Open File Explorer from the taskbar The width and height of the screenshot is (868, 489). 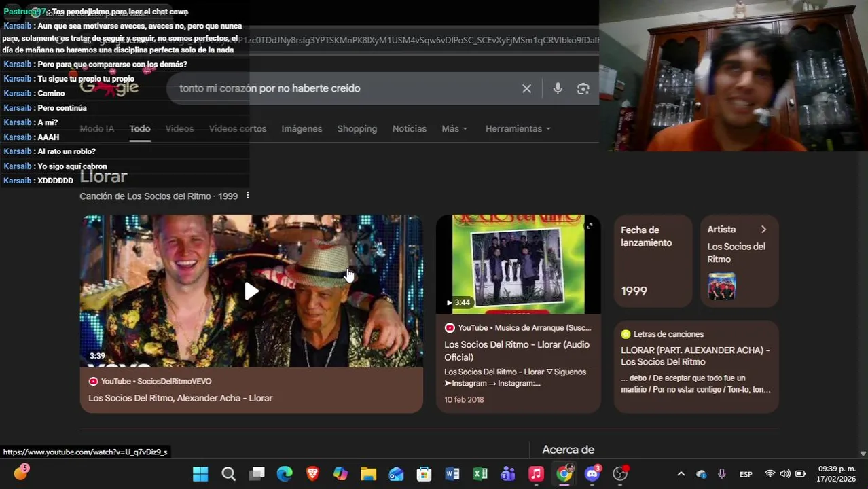(x=368, y=473)
